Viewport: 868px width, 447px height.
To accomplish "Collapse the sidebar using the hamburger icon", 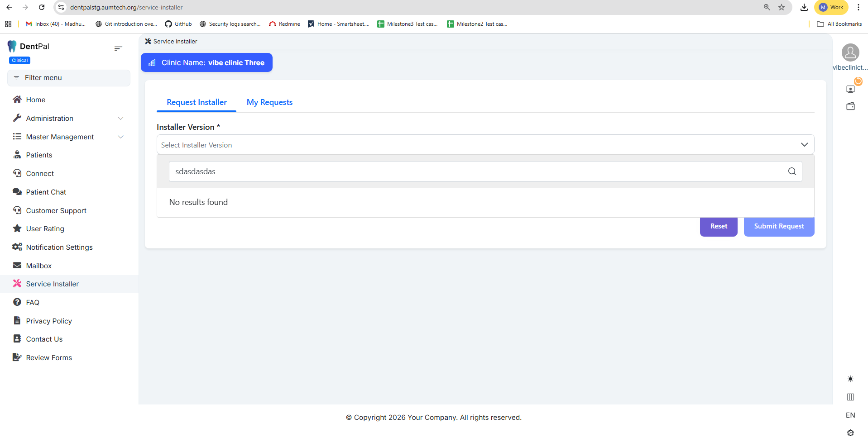I will point(118,48).
